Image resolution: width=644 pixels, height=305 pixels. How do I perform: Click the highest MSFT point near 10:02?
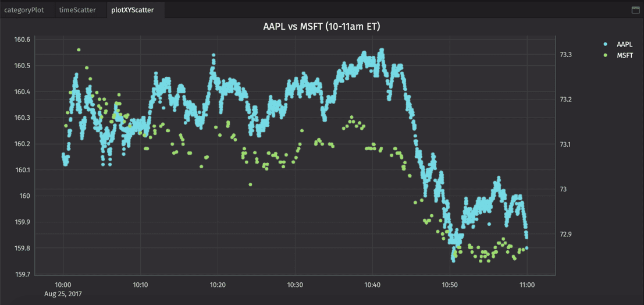tap(79, 49)
